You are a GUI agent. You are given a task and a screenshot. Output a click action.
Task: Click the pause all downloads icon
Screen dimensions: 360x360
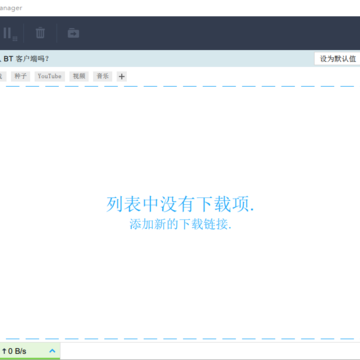pos(10,34)
